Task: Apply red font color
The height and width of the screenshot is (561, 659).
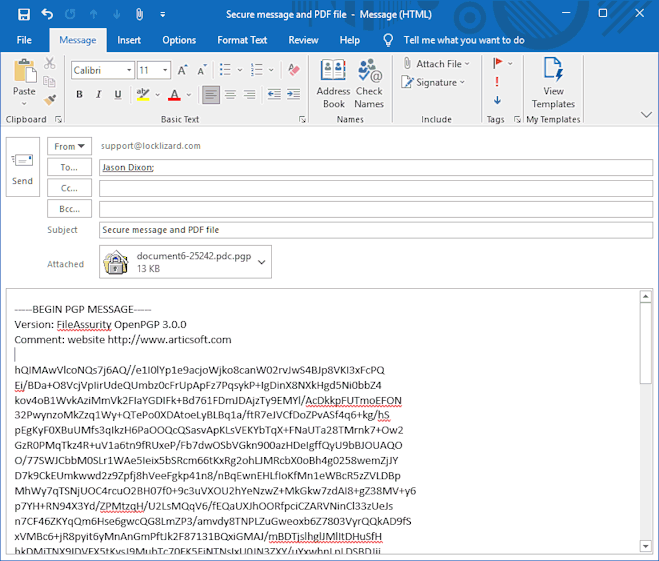Action: pos(174,94)
